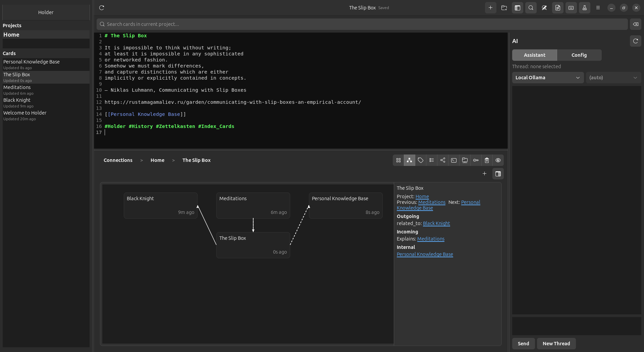Open the checklist view icon
644x352 pixels.
tap(432, 160)
